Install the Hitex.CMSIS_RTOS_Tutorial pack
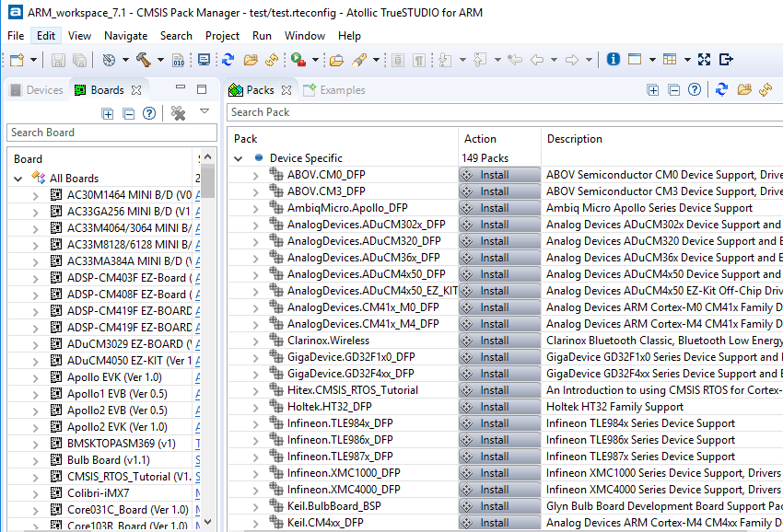Viewport: 783px width, 532px height. 499,389
